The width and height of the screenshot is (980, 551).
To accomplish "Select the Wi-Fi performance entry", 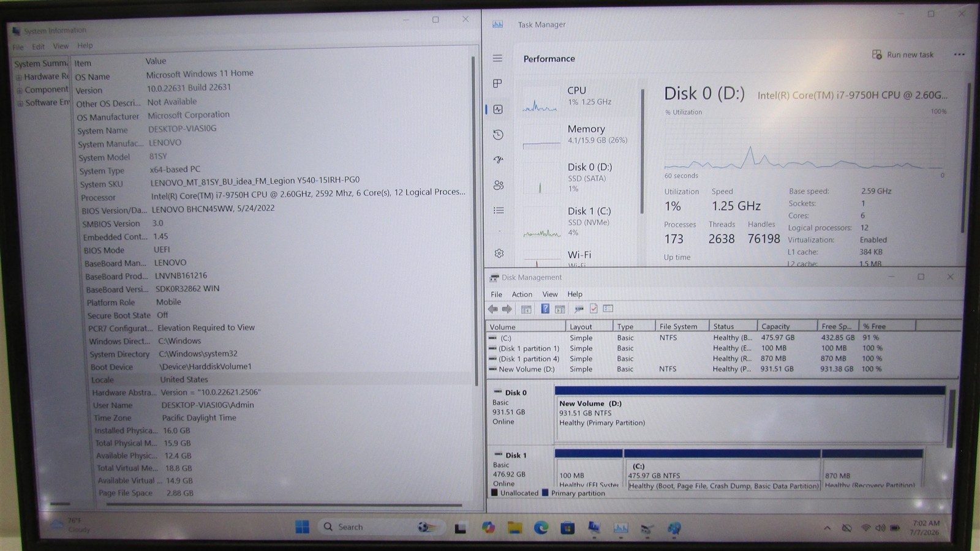I will 579,257.
